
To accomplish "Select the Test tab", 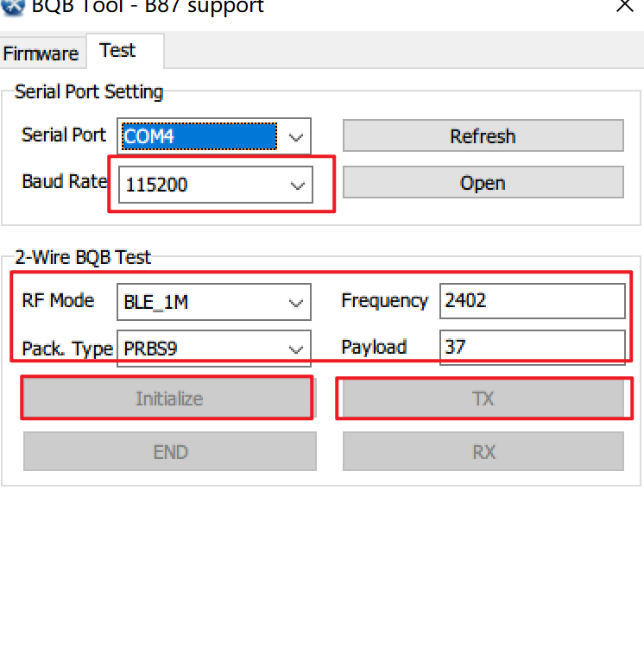I will click(x=117, y=51).
